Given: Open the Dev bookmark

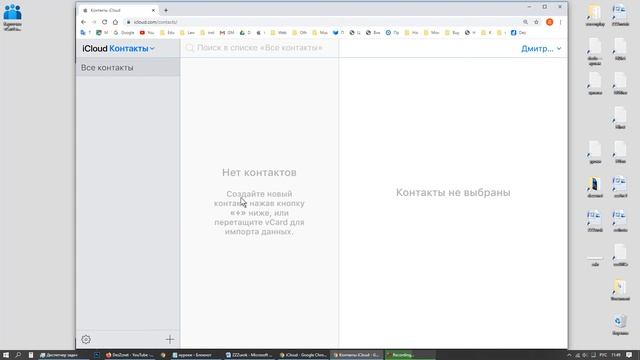Looking at the screenshot, I should 518,33.
